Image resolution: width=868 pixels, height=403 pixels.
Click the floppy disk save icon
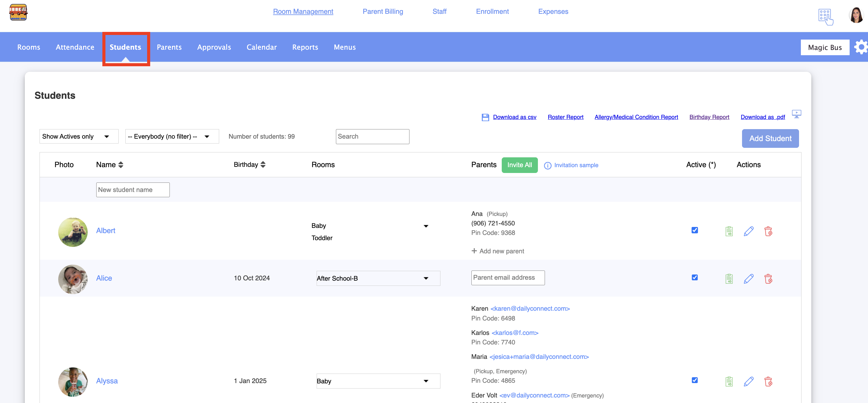click(x=485, y=117)
